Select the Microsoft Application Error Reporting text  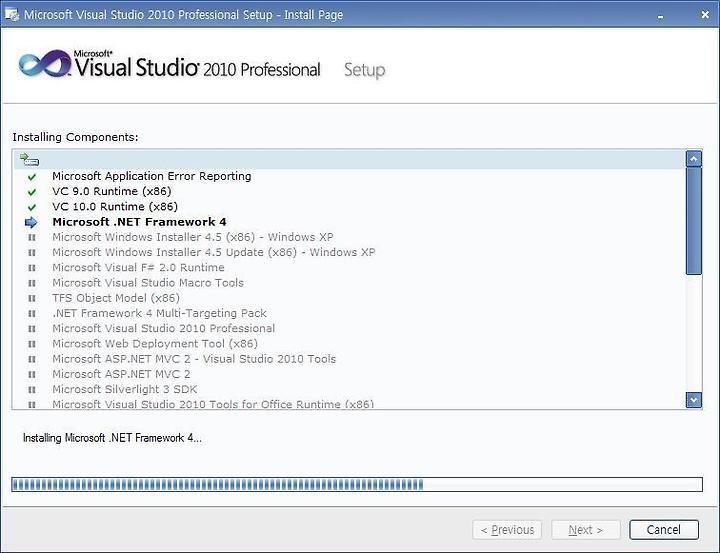coord(152,176)
